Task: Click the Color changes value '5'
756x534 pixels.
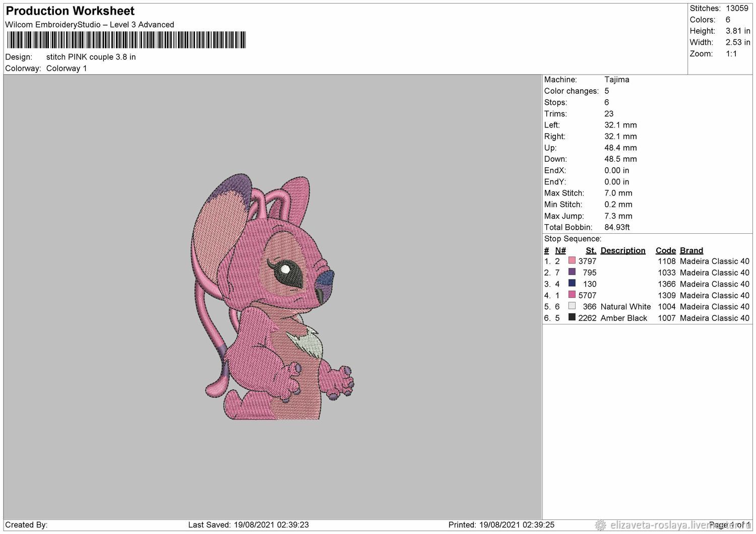Action: tap(607, 91)
